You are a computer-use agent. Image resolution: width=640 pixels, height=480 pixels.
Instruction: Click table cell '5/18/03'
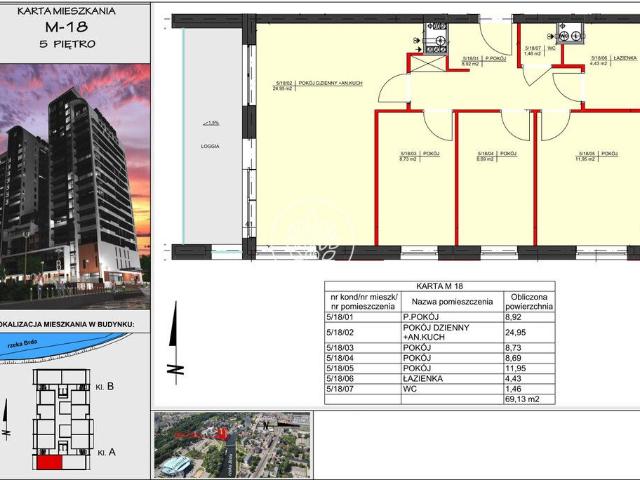click(340, 348)
